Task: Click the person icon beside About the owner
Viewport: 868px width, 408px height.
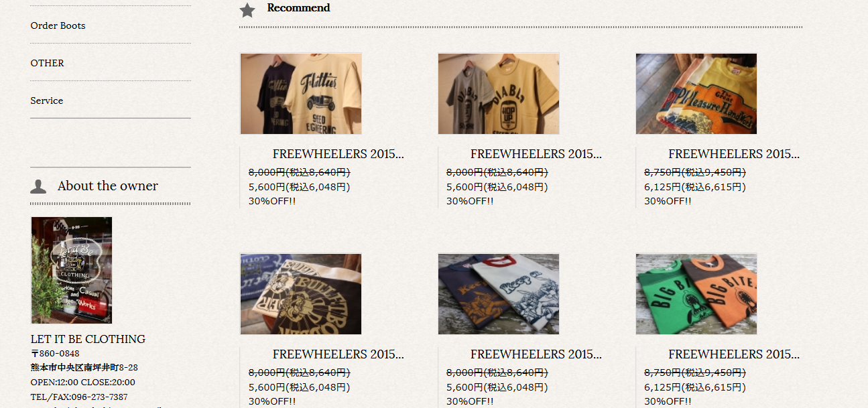Action: coord(38,187)
